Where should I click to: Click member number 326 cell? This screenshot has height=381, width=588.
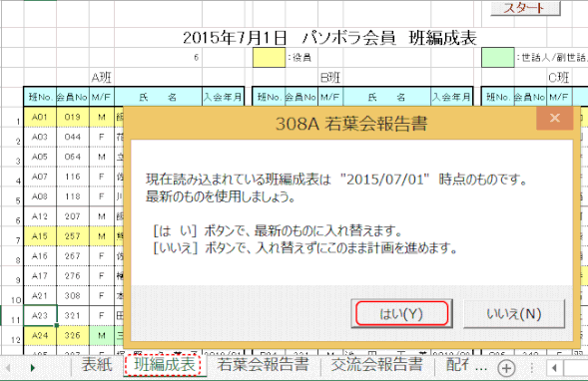pos(73,335)
